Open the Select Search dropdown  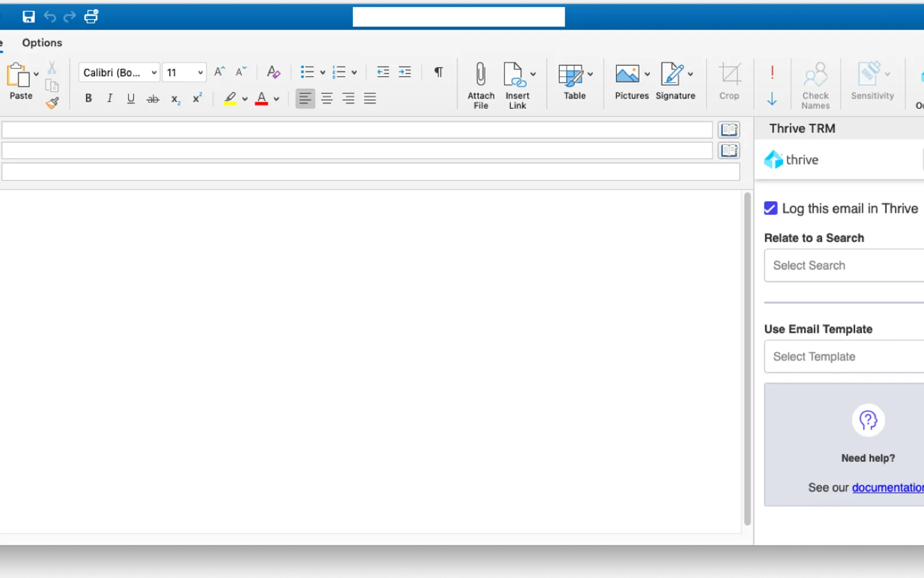click(844, 265)
